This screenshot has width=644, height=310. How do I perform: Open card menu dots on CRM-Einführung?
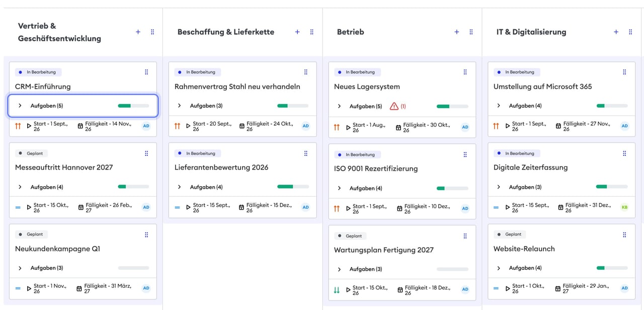pos(146,72)
